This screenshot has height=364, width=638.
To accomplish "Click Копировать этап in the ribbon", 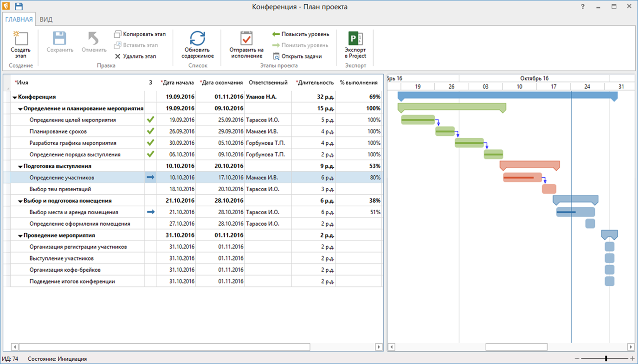I will [140, 34].
